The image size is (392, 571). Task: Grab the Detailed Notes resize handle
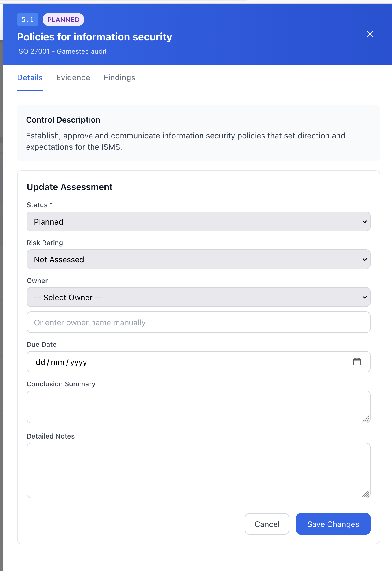tap(366, 493)
